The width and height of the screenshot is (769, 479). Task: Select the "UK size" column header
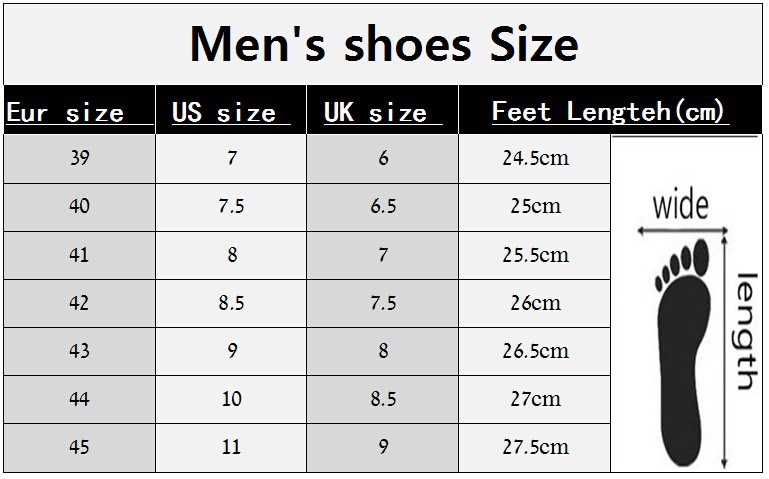[375, 112]
